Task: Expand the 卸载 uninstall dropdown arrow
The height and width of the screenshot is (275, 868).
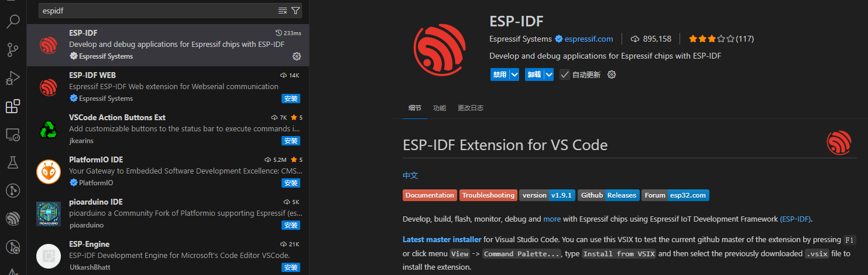Action: 548,74
